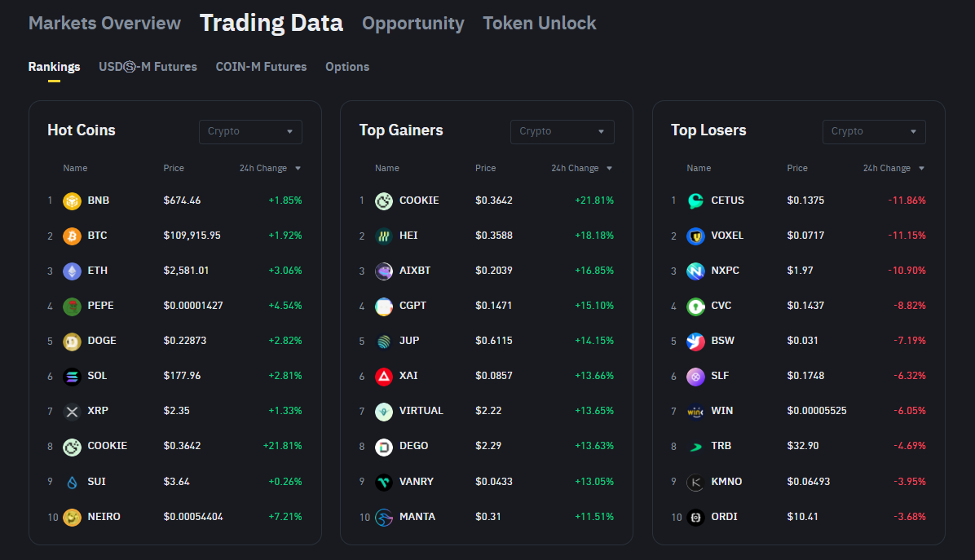Sort Hot Coins by 24h Change
This screenshot has height=560, width=975.
click(270, 169)
